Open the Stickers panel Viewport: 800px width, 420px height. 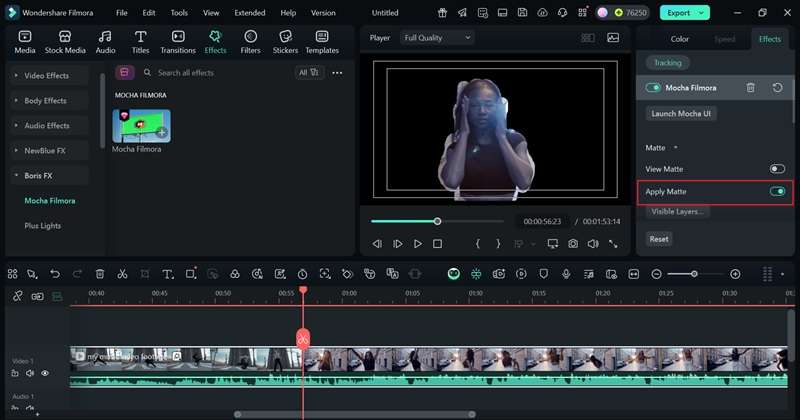pyautogui.click(x=285, y=42)
